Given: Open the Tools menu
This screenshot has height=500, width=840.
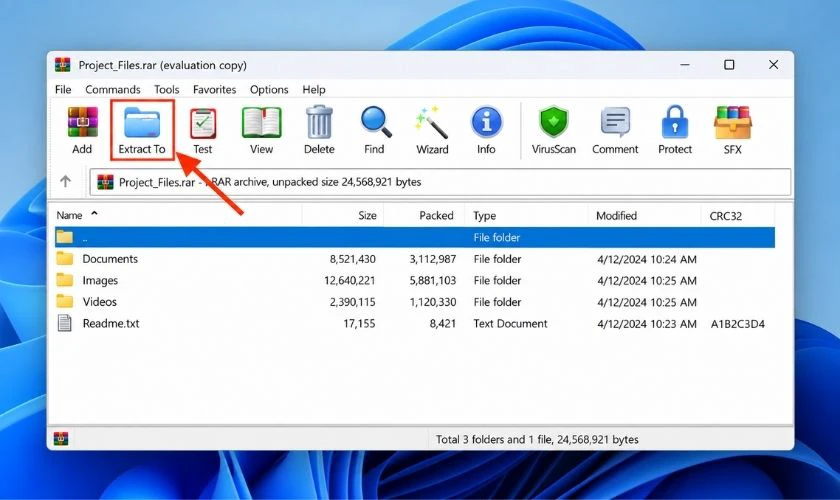Looking at the screenshot, I should pyautogui.click(x=167, y=89).
